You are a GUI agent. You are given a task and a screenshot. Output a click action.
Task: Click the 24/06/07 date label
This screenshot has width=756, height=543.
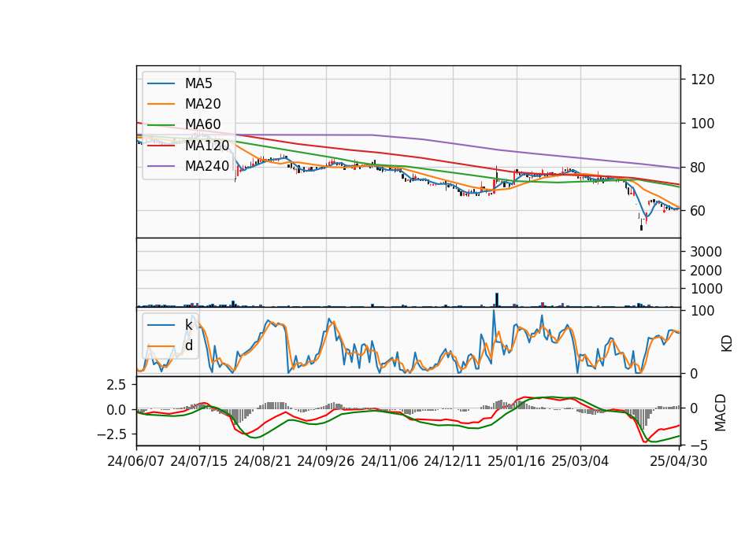click(136, 461)
